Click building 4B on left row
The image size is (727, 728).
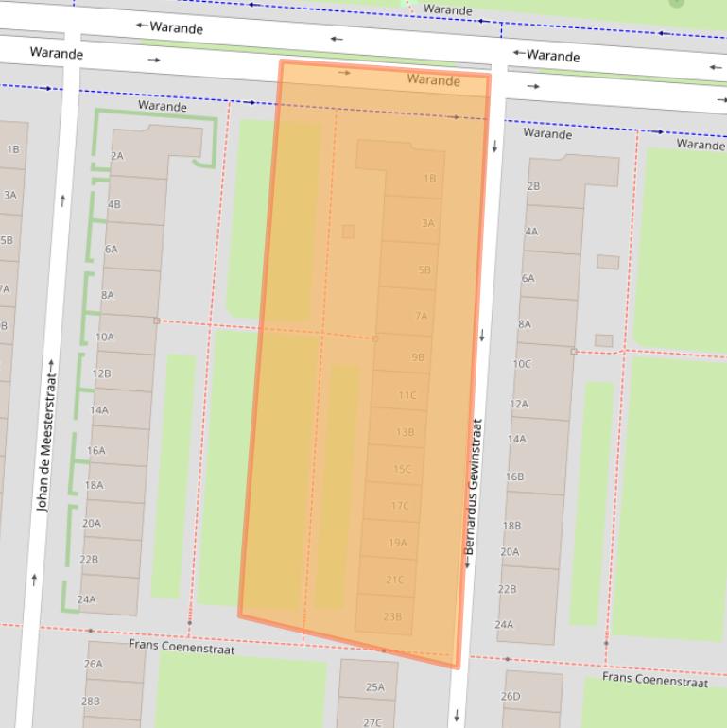(114, 204)
